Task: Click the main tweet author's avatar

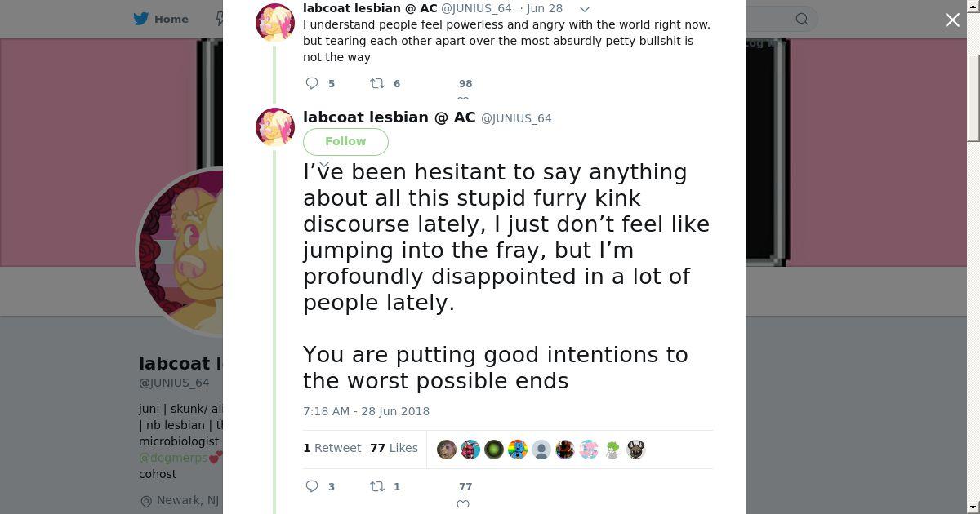Action: click(x=275, y=127)
